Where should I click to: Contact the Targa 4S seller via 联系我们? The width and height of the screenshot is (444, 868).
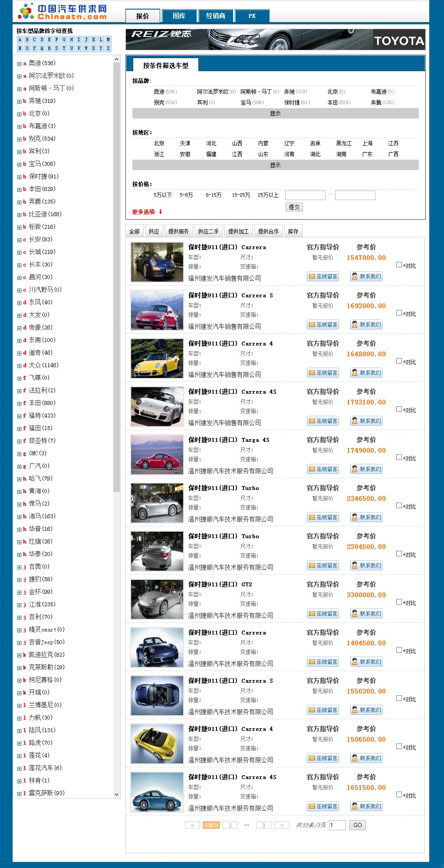[366, 469]
